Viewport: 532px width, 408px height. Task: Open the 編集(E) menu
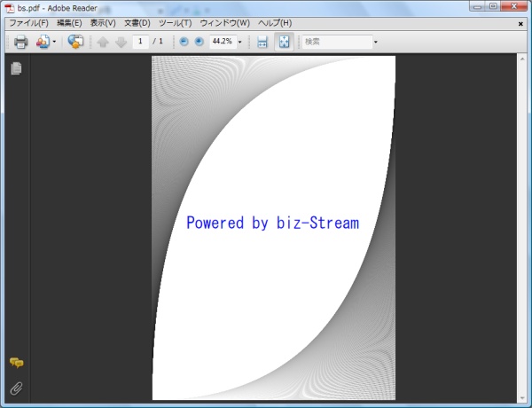click(69, 23)
